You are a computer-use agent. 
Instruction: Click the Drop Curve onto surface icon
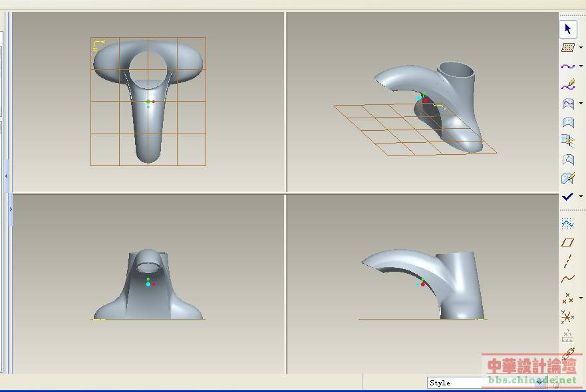567,104
